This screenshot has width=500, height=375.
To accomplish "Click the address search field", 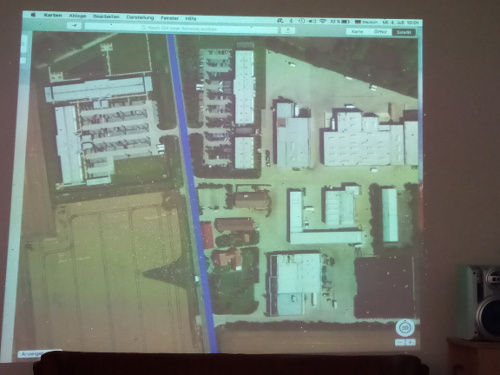I will coord(181,28).
